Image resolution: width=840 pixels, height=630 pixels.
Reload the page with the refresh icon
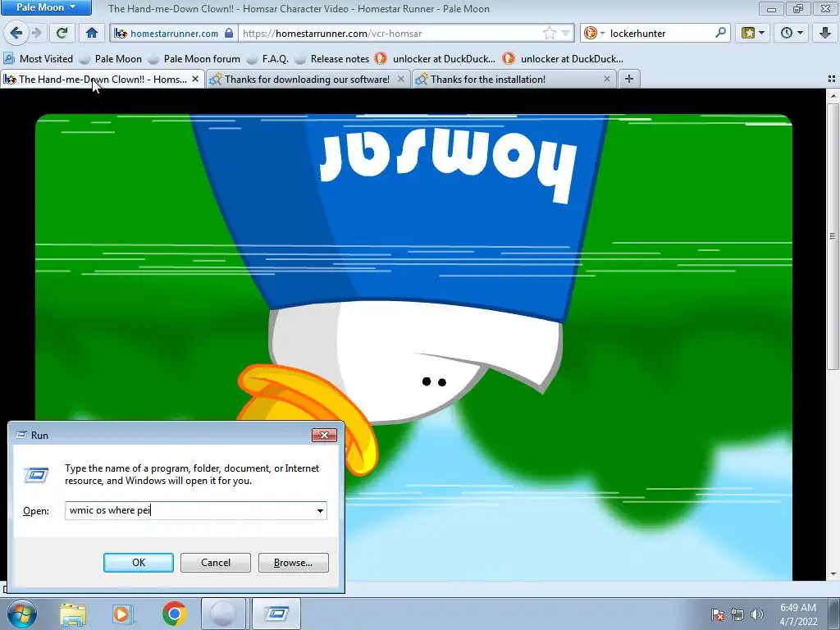[x=62, y=33]
